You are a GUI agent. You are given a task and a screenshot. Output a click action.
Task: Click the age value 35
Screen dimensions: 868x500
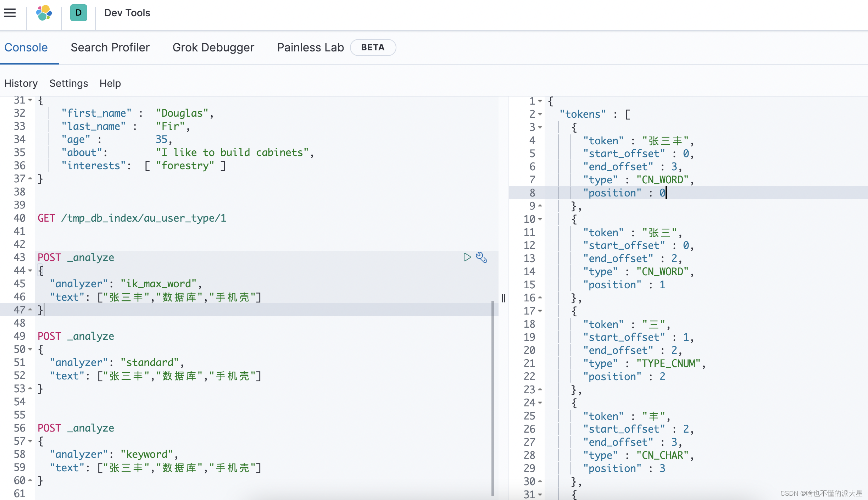pyautogui.click(x=161, y=139)
